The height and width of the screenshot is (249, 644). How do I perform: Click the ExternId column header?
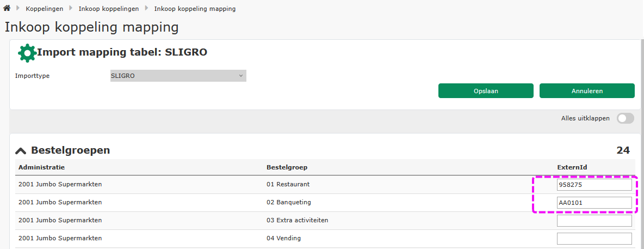click(x=571, y=167)
